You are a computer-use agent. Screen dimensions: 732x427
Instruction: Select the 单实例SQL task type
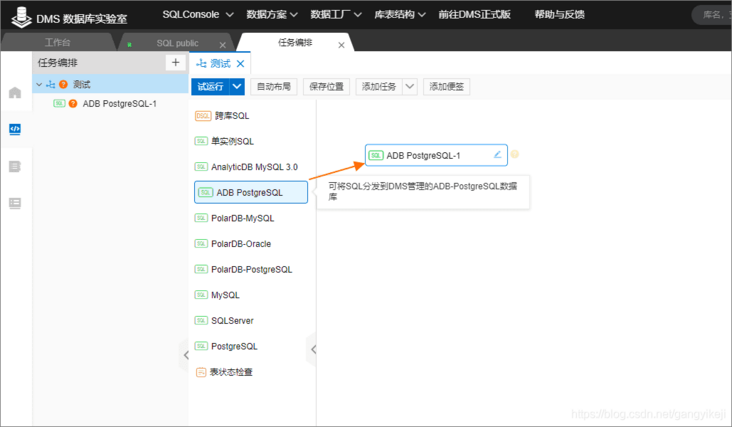tap(224, 141)
